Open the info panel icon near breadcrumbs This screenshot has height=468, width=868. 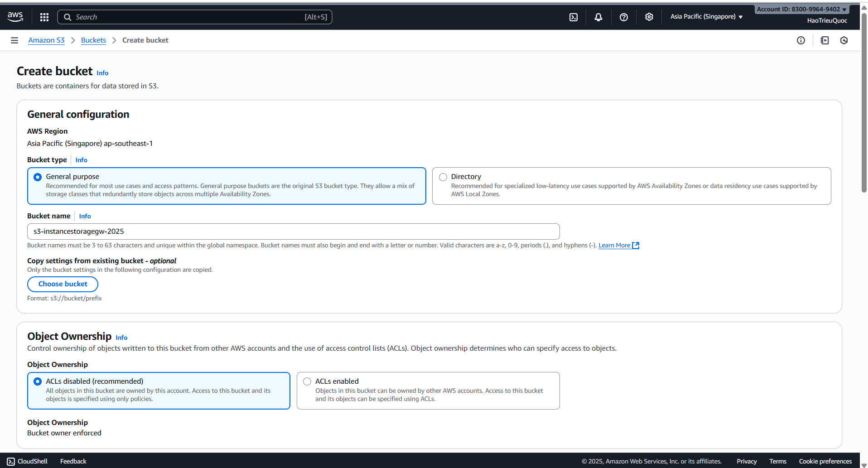tap(801, 40)
